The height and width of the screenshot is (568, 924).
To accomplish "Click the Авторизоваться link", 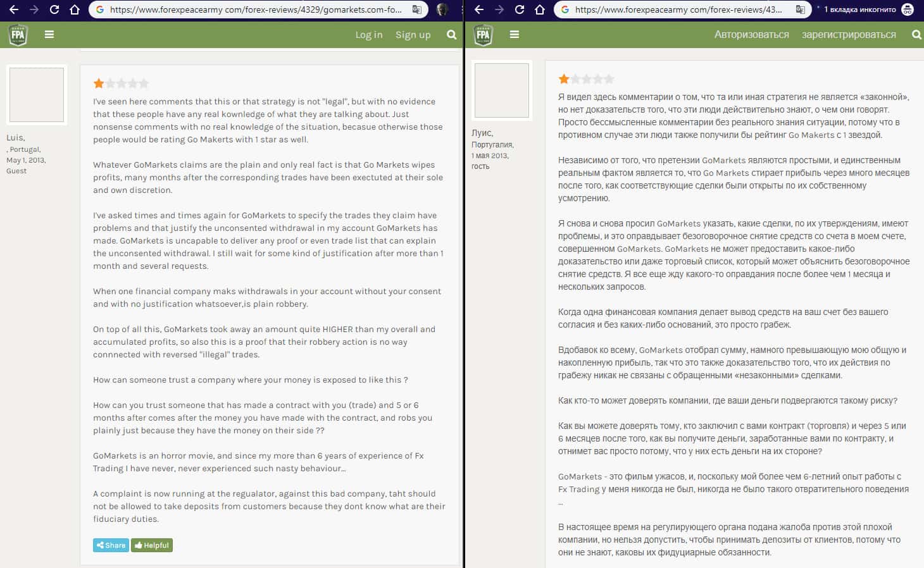I will [x=752, y=35].
